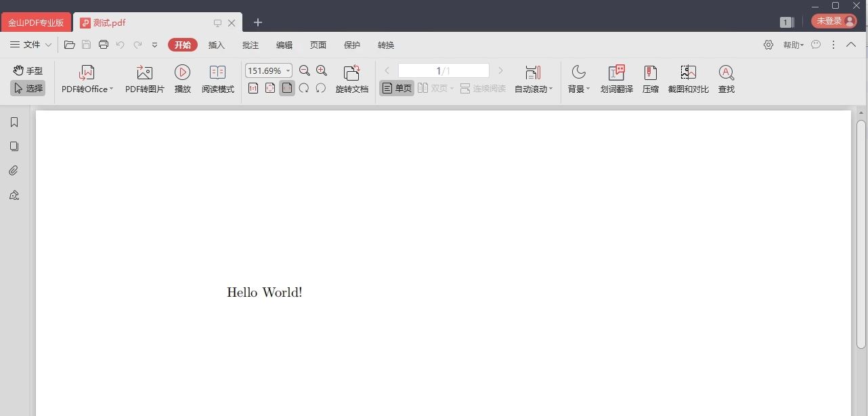The image size is (868, 416).
Task: Toggle 单页 single page view mode
Action: click(396, 87)
